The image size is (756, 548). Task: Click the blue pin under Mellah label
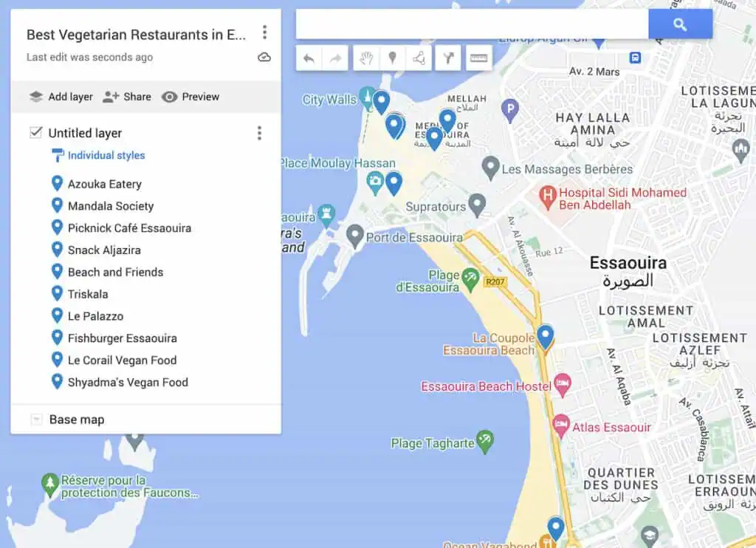447,120
